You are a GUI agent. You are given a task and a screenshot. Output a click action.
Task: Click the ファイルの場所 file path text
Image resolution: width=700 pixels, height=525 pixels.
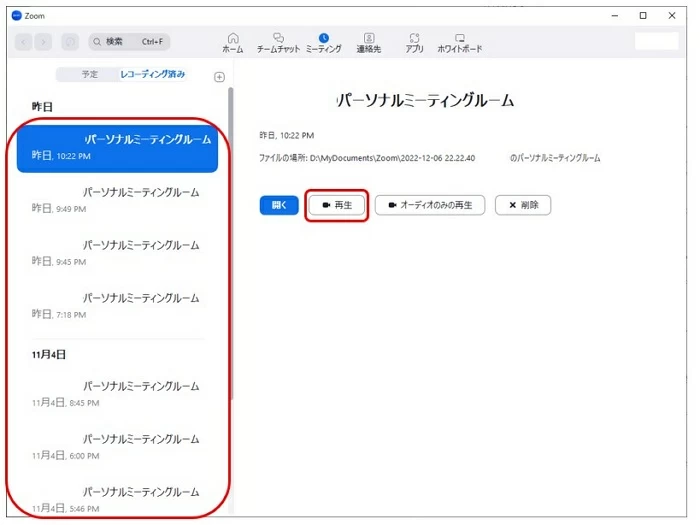pyautogui.click(x=429, y=158)
